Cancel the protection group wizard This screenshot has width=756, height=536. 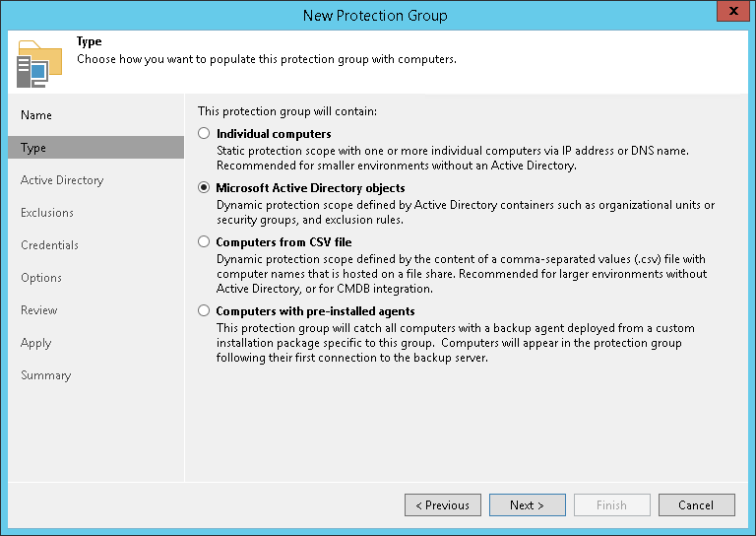(696, 505)
